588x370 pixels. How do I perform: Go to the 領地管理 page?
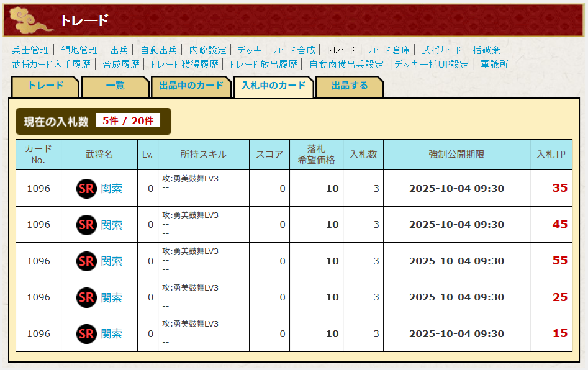79,50
